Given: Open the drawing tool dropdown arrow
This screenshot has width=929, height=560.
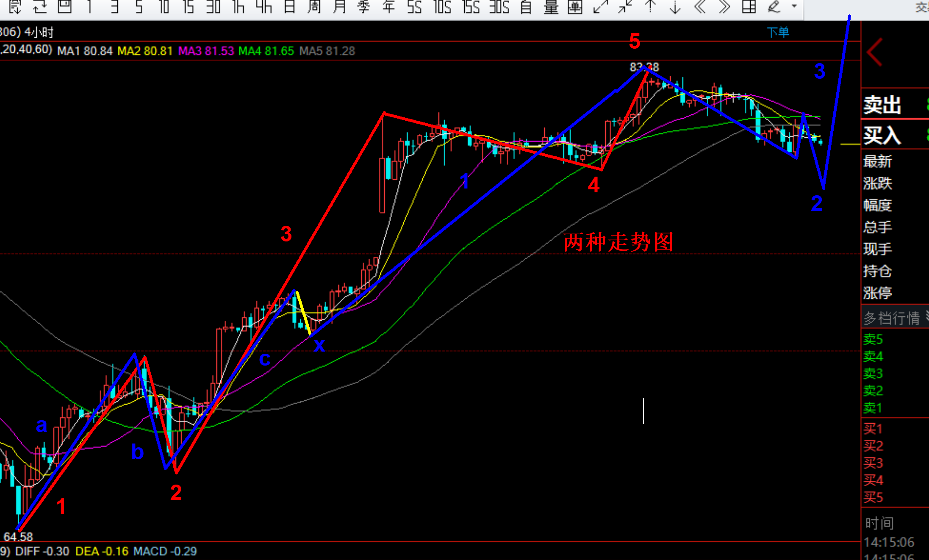Looking at the screenshot, I should (x=794, y=6).
